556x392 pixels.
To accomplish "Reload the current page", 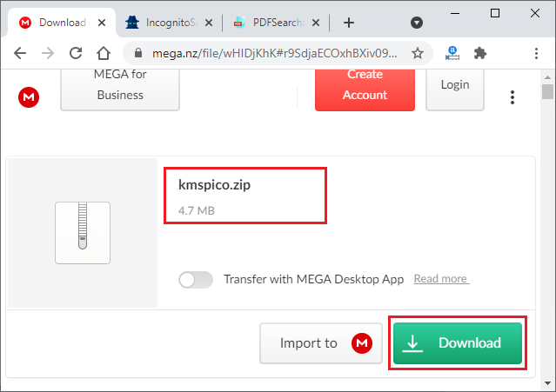I will click(x=76, y=54).
